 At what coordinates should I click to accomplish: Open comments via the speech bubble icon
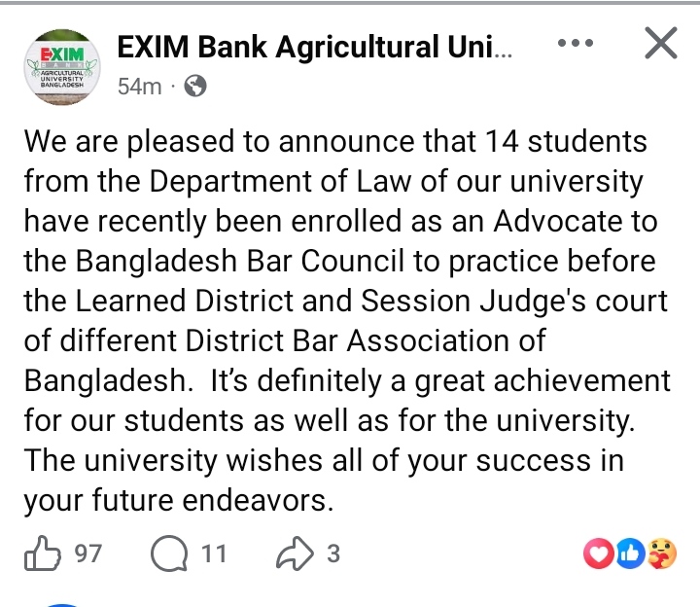170,553
